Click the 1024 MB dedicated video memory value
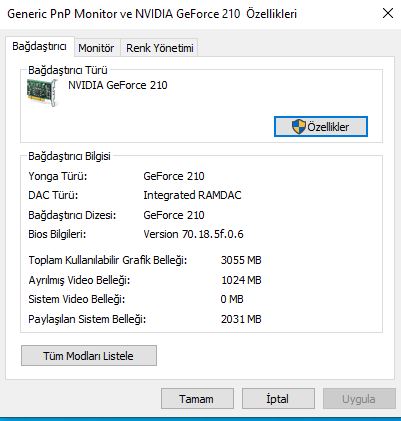 [x=241, y=280]
